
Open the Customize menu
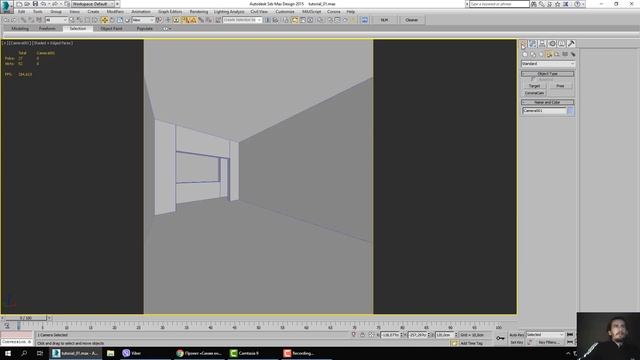(285, 12)
